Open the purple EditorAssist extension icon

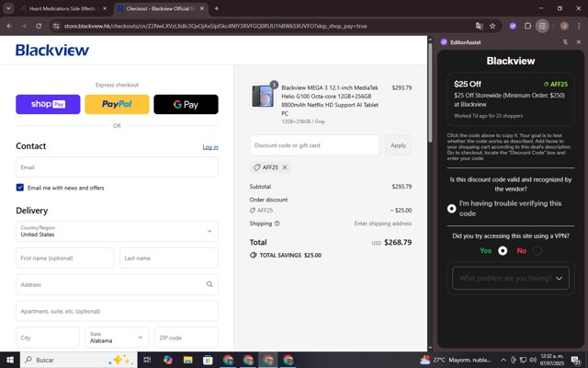[513, 26]
